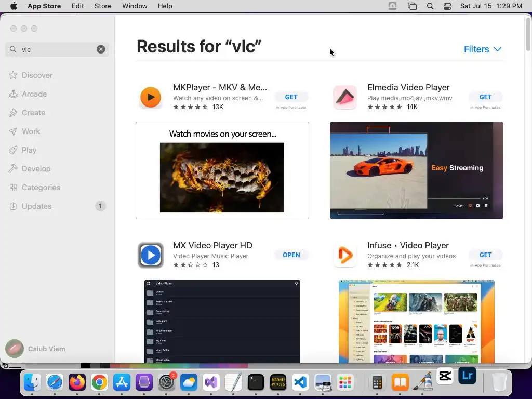Get Elmedia Video Player

[485, 97]
